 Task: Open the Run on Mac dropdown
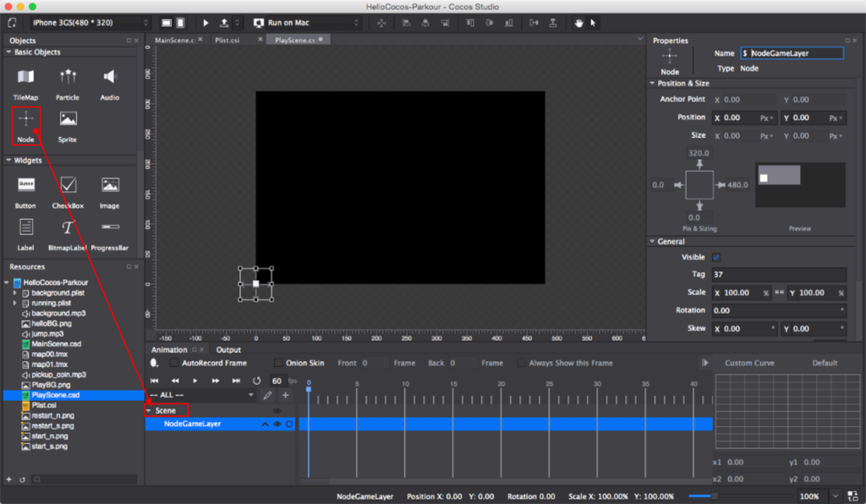(x=306, y=23)
